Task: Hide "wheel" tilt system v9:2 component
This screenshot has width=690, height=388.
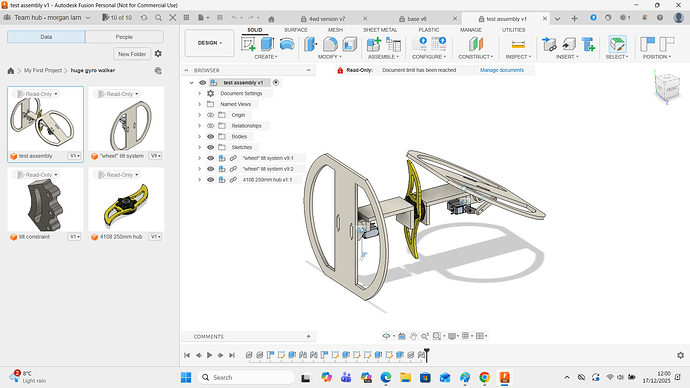Action: pos(211,169)
